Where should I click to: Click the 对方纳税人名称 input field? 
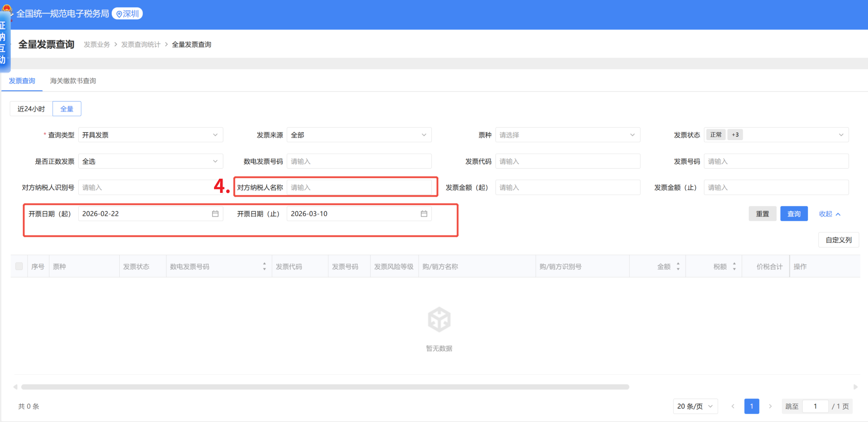coord(359,188)
